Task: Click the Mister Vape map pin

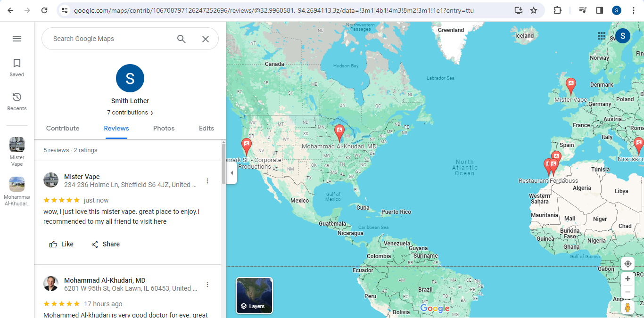Action: click(571, 87)
